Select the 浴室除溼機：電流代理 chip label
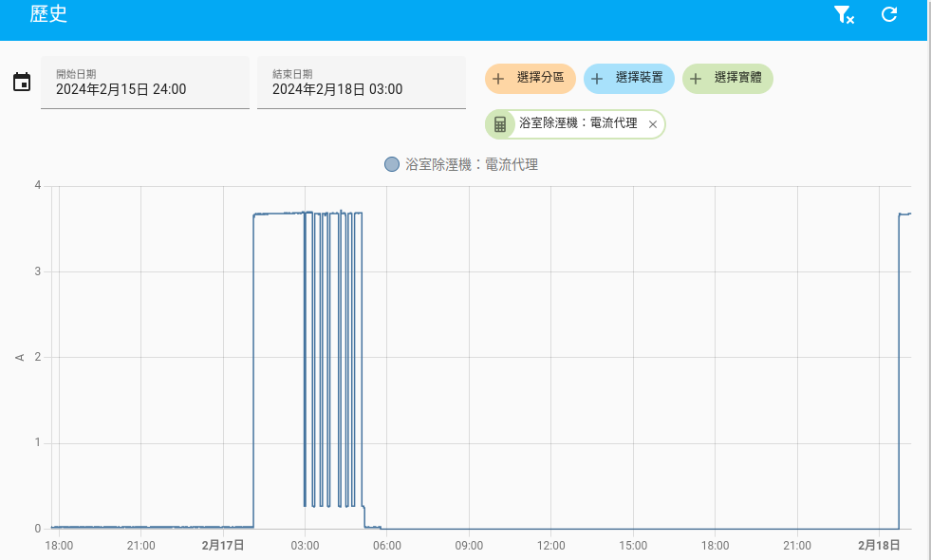 coord(578,123)
